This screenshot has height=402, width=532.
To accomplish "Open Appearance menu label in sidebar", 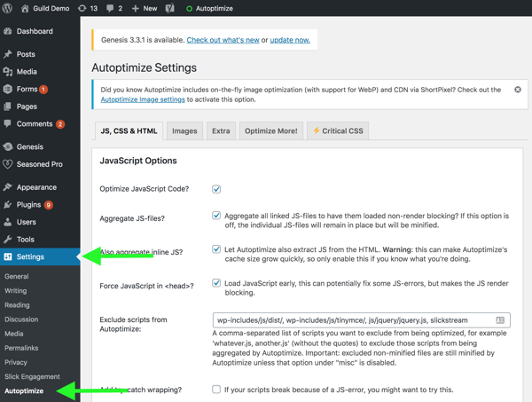I will pos(36,187).
